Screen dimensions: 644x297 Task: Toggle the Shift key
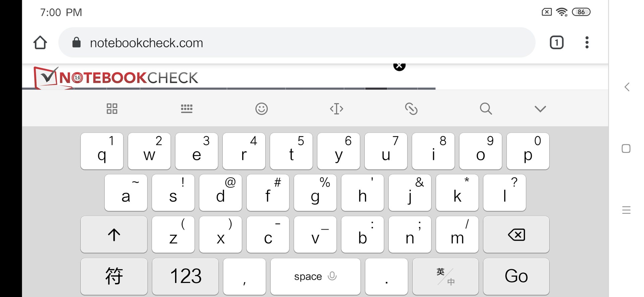tap(114, 235)
